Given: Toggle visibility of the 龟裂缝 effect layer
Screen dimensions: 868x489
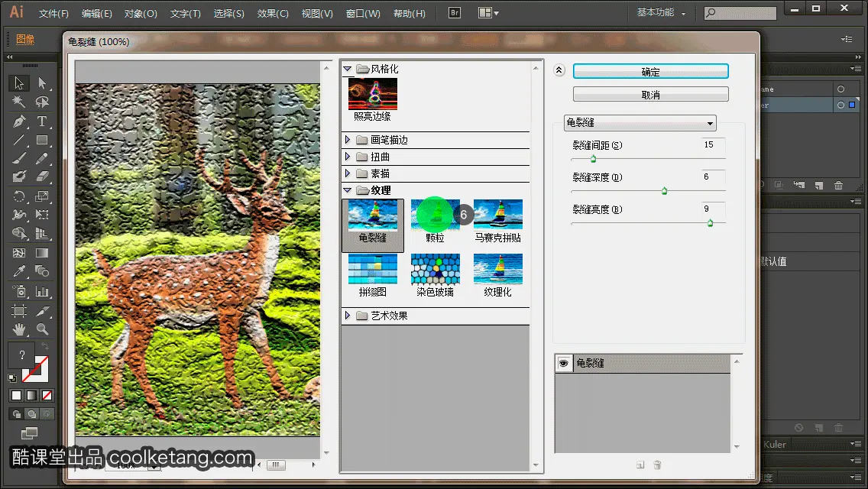Looking at the screenshot, I should 564,363.
